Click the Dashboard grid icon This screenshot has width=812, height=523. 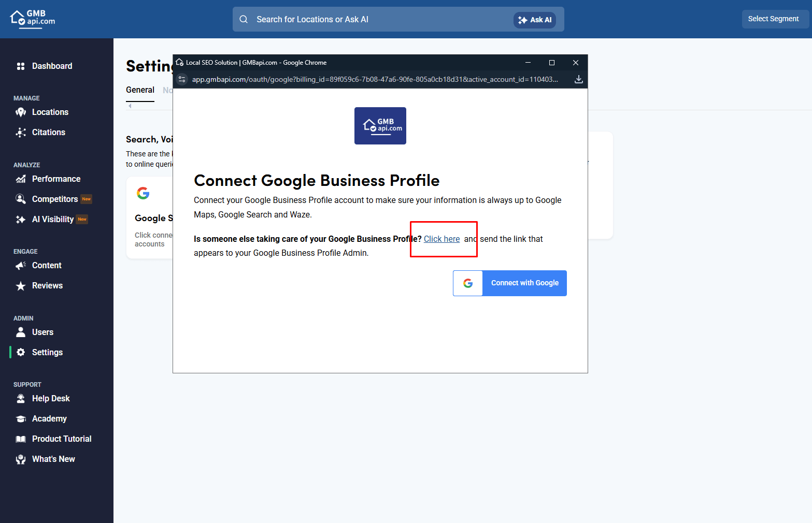[21, 66]
